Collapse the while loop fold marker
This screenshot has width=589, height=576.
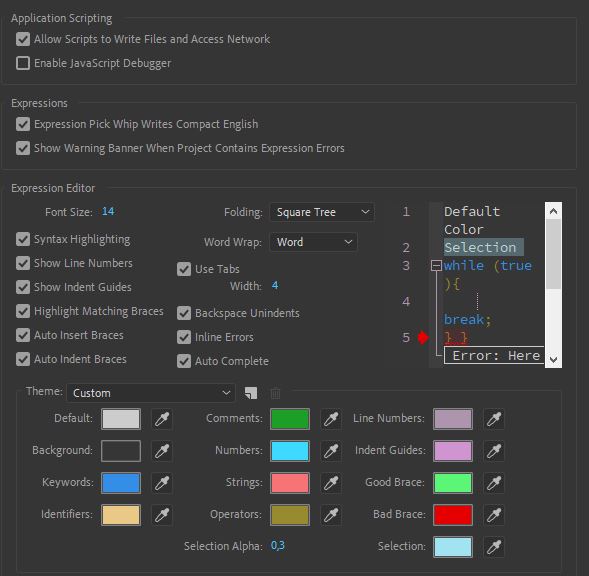pos(436,266)
